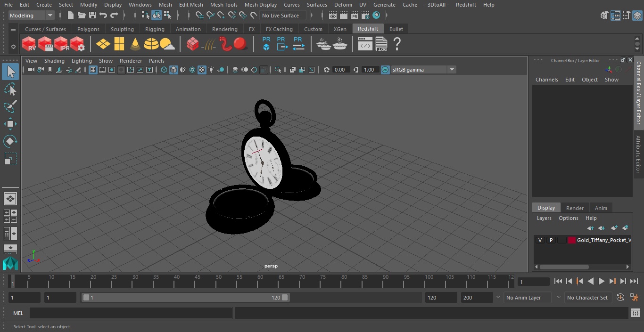
Task: Open the Channels menu in Channel Box
Action: [546, 80]
